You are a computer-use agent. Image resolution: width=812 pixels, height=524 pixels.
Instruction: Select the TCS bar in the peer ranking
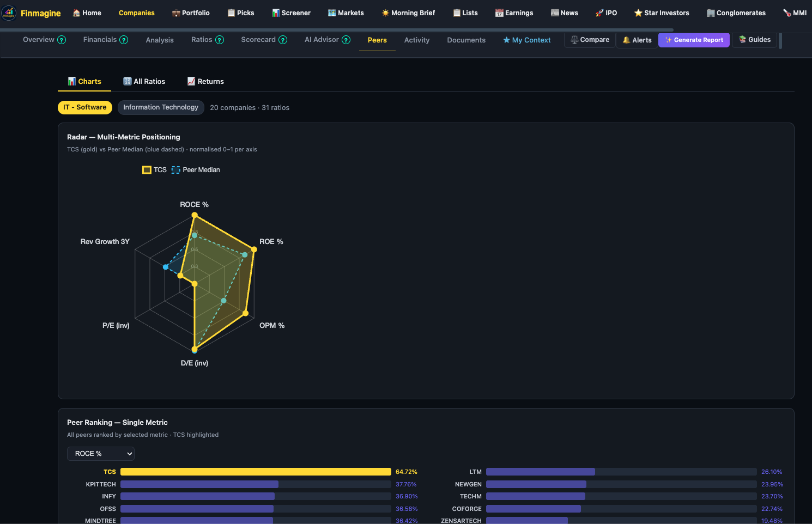(x=255, y=472)
